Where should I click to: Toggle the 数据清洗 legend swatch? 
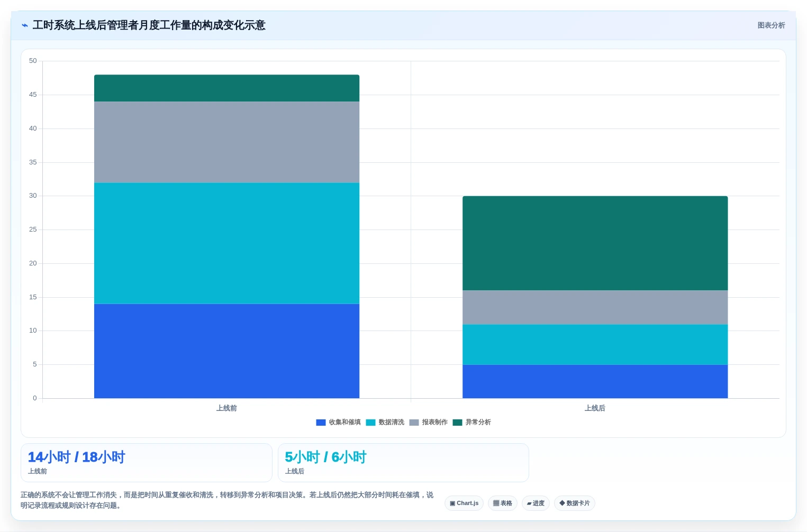tap(370, 423)
